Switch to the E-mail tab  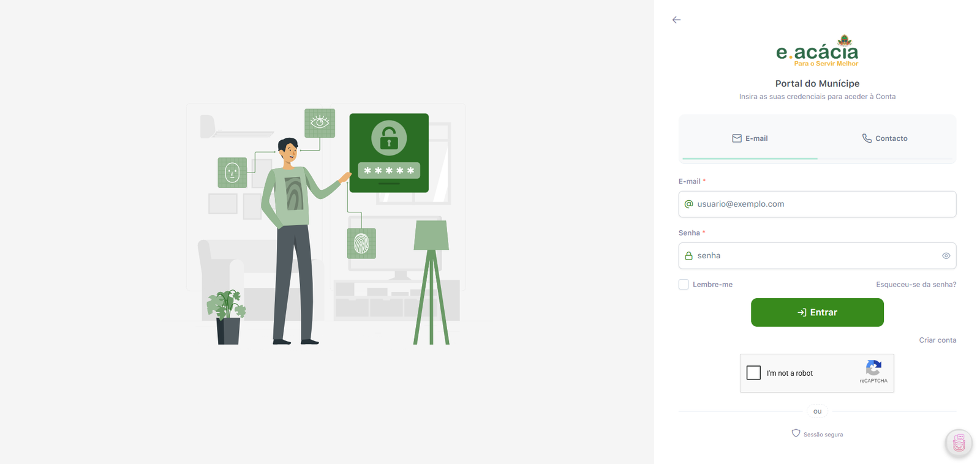click(750, 138)
